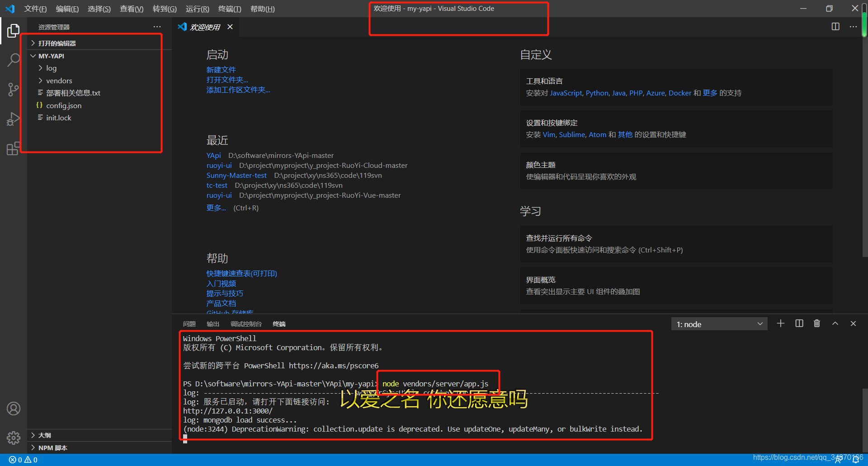The image size is (868, 466).
Task: Switch to the 调试控制台 panel tab
Action: [246, 324]
